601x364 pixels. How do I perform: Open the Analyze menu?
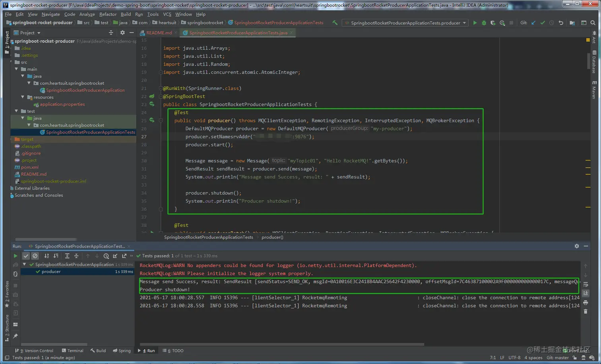(x=87, y=14)
